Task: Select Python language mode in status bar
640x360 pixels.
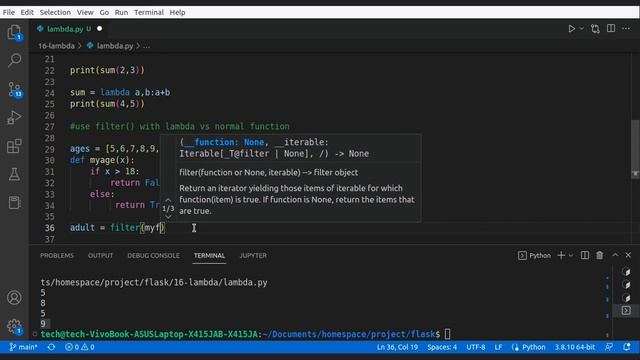Action: [533, 347]
